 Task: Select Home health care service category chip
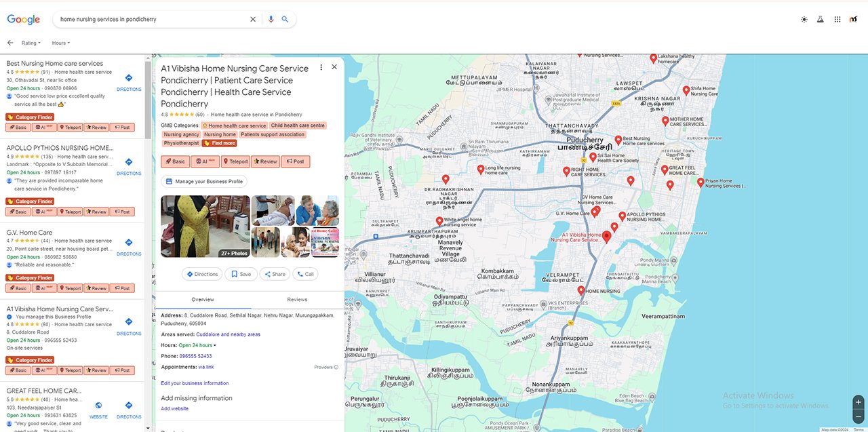[x=234, y=125]
